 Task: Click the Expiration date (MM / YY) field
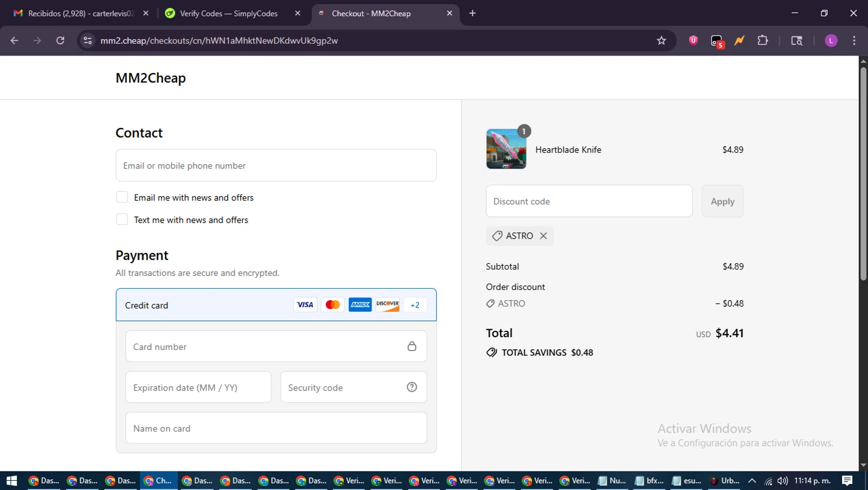pyautogui.click(x=198, y=387)
